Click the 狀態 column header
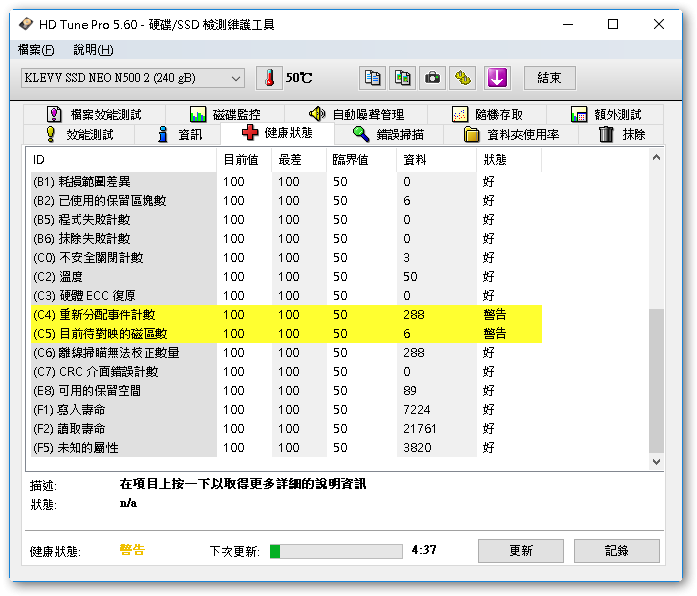Viewport: 697px width, 596px height. [x=509, y=160]
